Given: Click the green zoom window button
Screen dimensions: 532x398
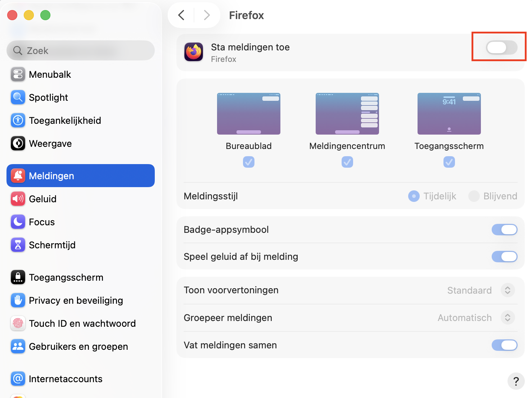Looking at the screenshot, I should pyautogui.click(x=45, y=15).
